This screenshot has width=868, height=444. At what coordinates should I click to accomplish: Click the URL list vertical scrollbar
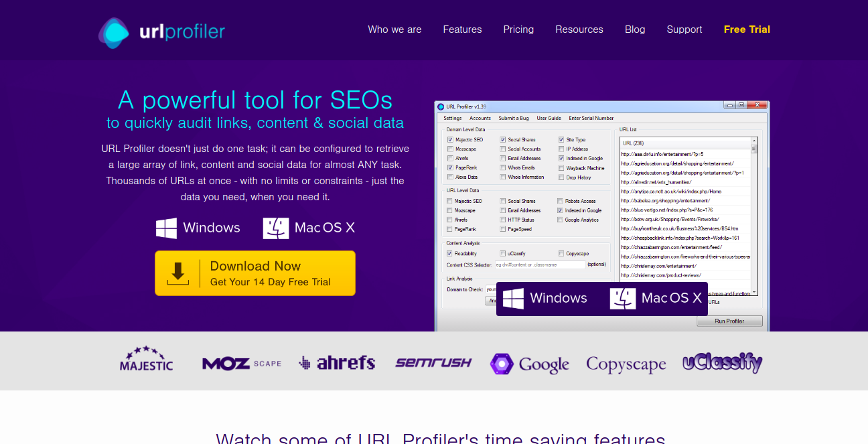click(754, 216)
